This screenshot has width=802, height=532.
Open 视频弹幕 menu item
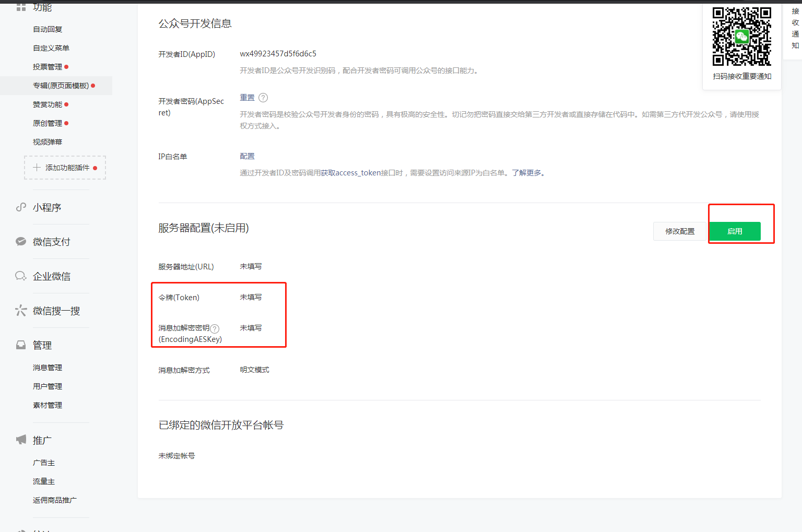48,142
